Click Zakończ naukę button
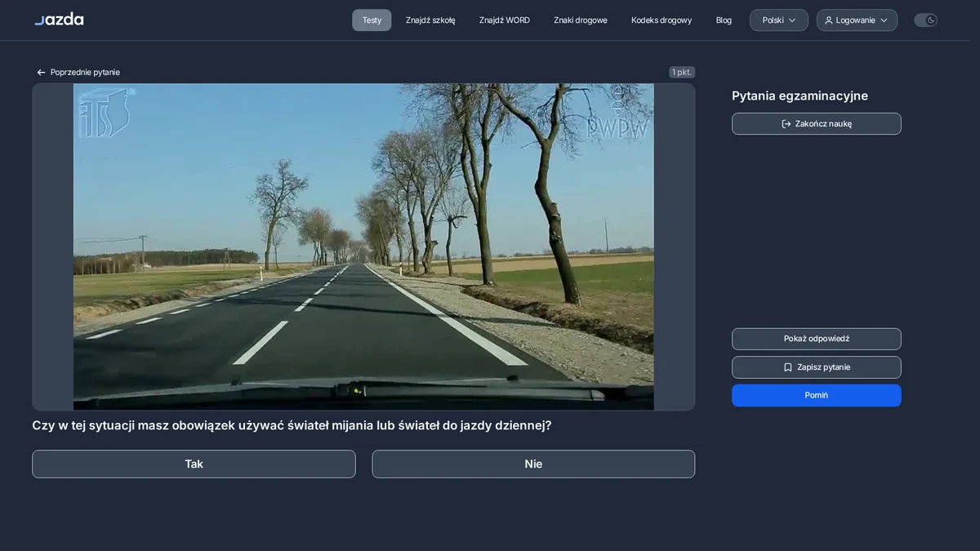The height and width of the screenshot is (551, 980). (x=817, y=124)
